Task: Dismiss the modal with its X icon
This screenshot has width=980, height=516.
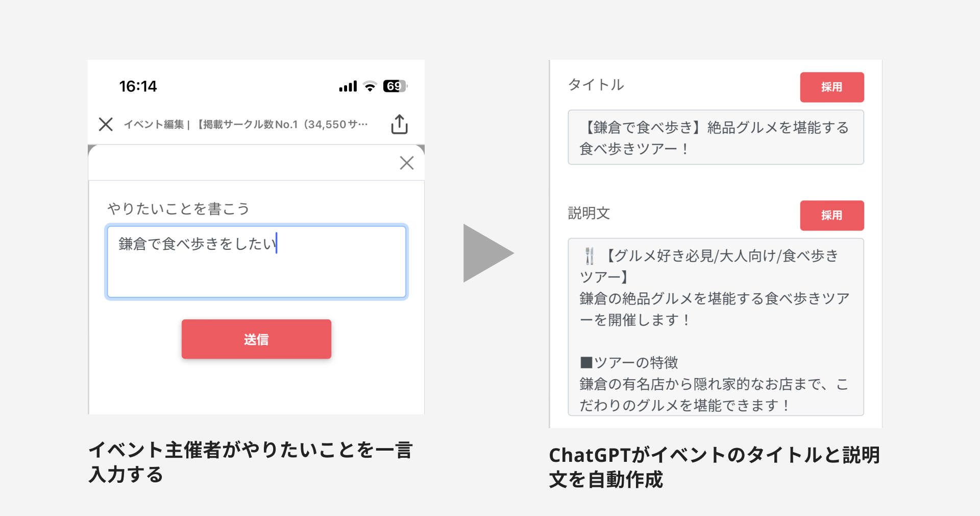Action: 406,163
